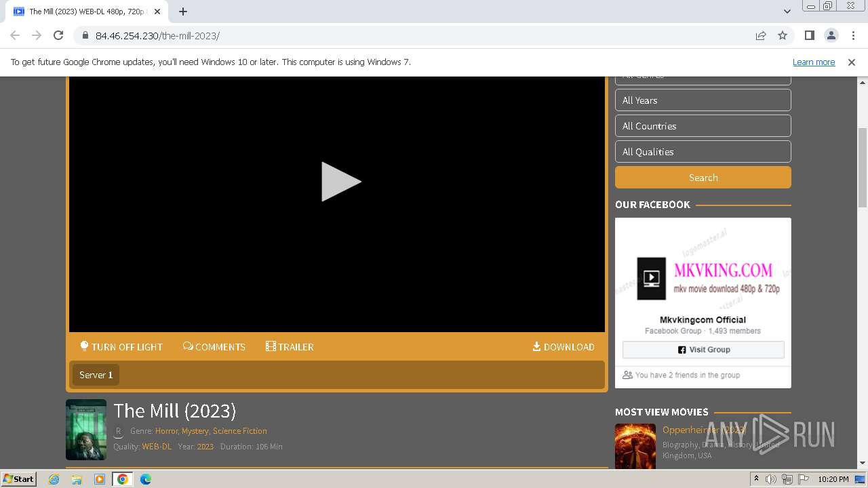Click the MKVKING.COM Facebook banner image

pyautogui.click(x=703, y=264)
